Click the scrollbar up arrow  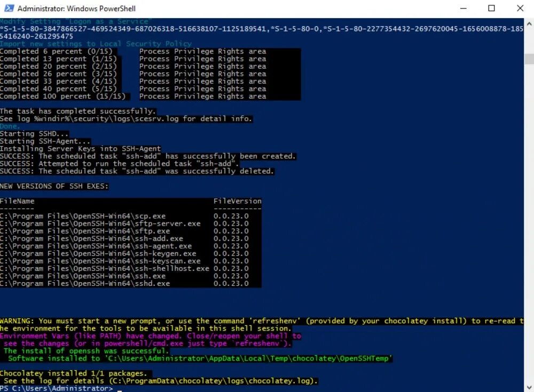point(529,24)
